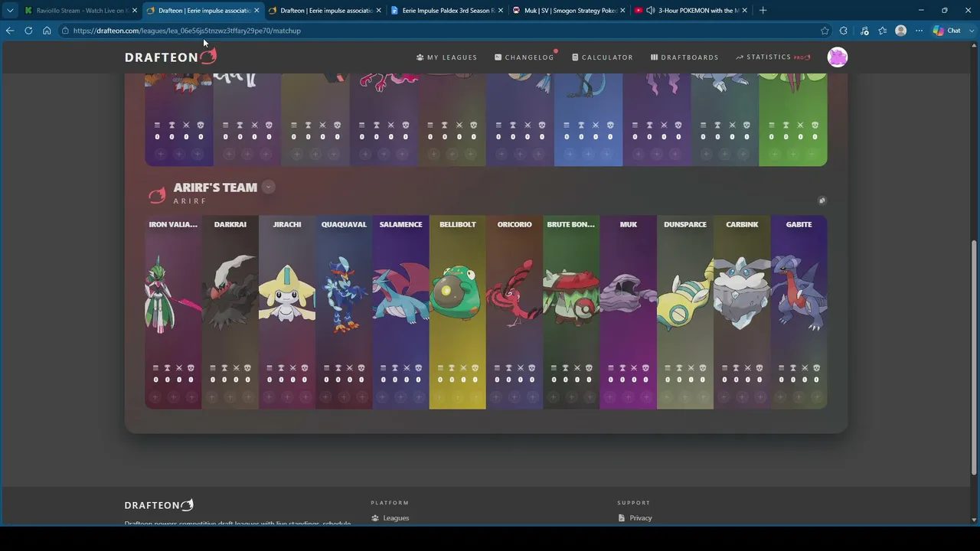This screenshot has height=551, width=980.
Task: Close the Muk Smogon tab
Action: point(622,11)
